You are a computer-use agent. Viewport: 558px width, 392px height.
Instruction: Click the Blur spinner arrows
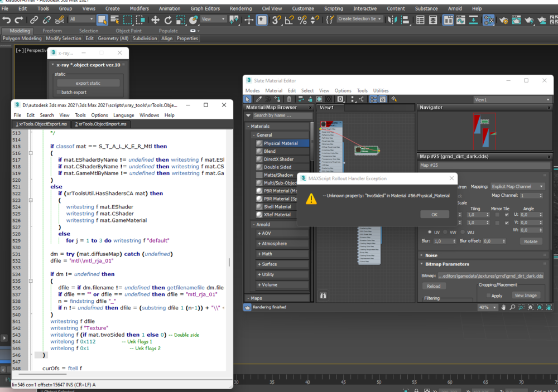tap(454, 241)
